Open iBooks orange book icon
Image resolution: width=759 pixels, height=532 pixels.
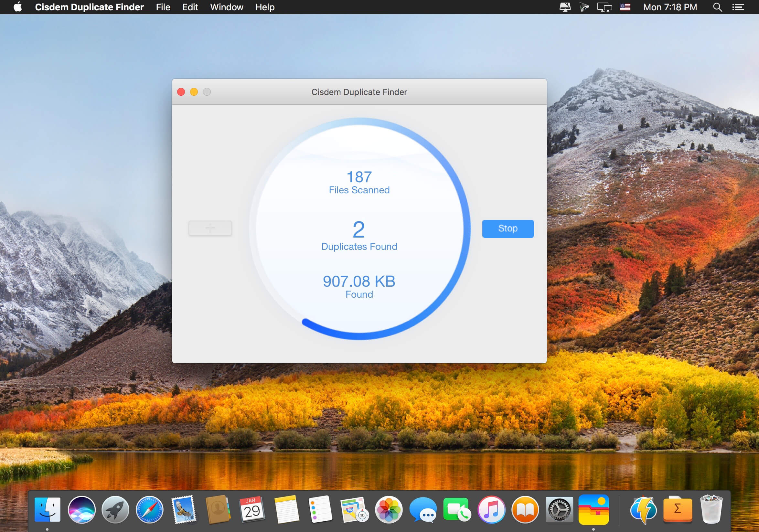[525, 510]
